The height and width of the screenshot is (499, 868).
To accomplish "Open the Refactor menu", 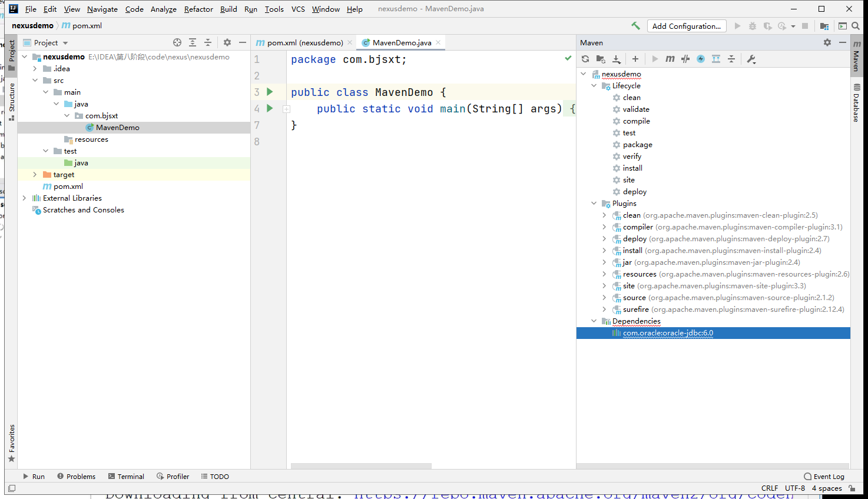I will click(198, 9).
